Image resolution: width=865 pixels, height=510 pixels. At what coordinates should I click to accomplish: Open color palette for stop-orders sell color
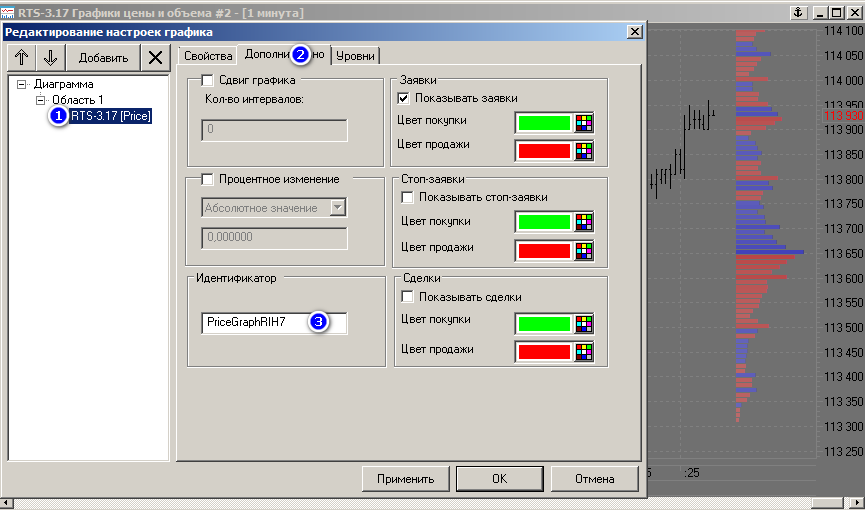585,250
